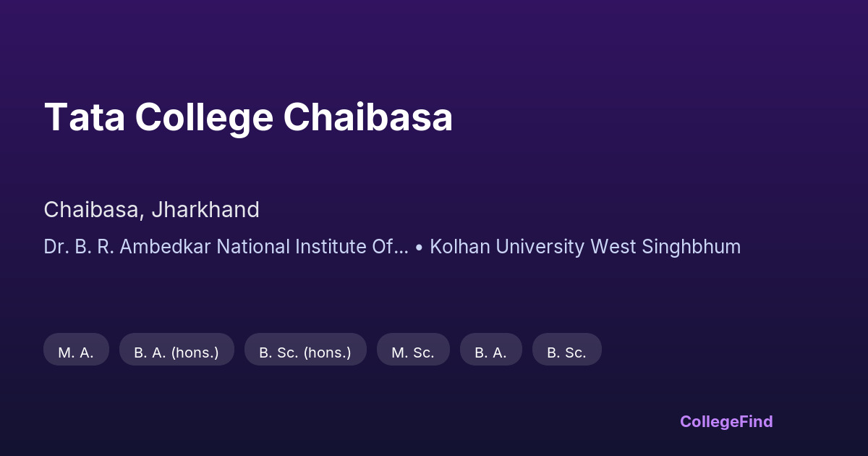868x456 pixels.
Task: Click the word Jharkhand in the location
Action: coord(205,210)
